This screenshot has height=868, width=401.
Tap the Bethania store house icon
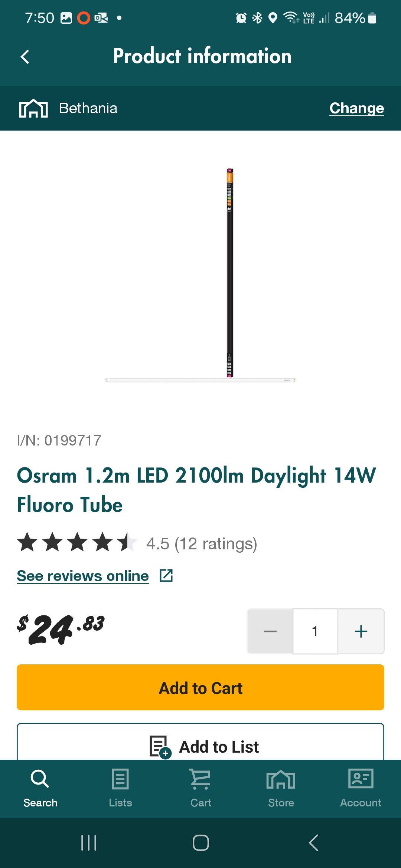(x=33, y=108)
